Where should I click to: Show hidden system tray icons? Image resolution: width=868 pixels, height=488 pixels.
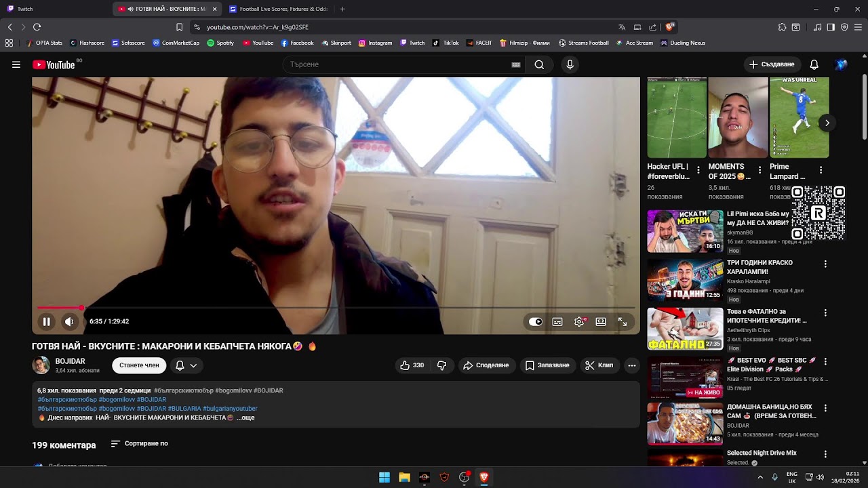[x=759, y=477]
